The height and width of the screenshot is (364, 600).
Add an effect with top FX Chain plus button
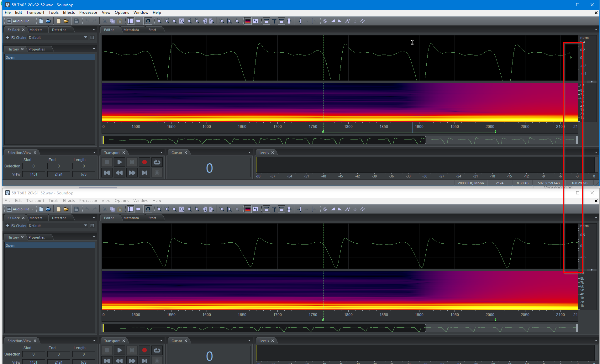click(x=8, y=38)
